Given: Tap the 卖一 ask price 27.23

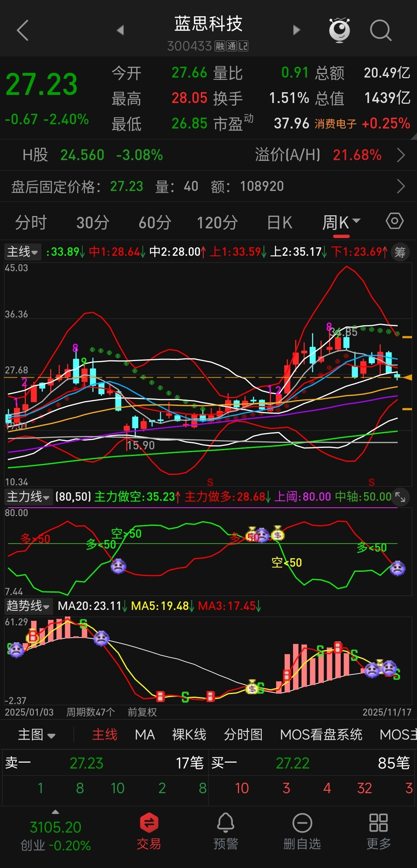Looking at the screenshot, I should tap(86, 763).
